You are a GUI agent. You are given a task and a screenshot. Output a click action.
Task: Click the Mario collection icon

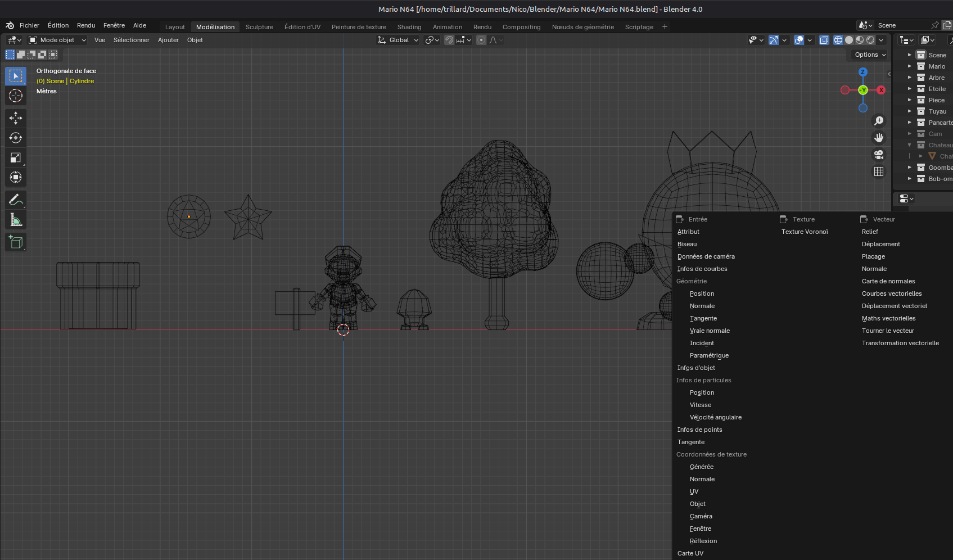pos(921,66)
